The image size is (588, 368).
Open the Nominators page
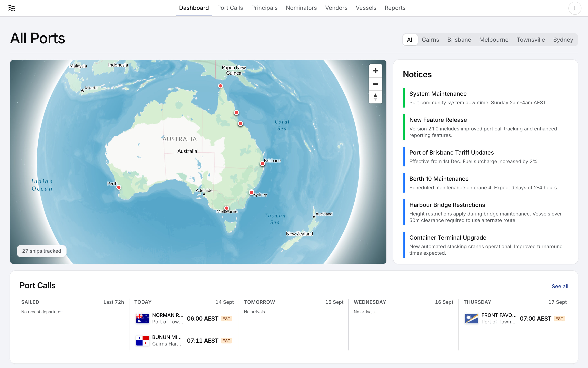click(x=301, y=8)
